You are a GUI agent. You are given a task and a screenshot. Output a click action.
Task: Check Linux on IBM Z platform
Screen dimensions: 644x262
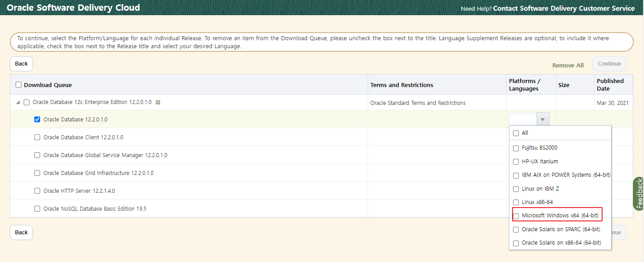coord(516,189)
